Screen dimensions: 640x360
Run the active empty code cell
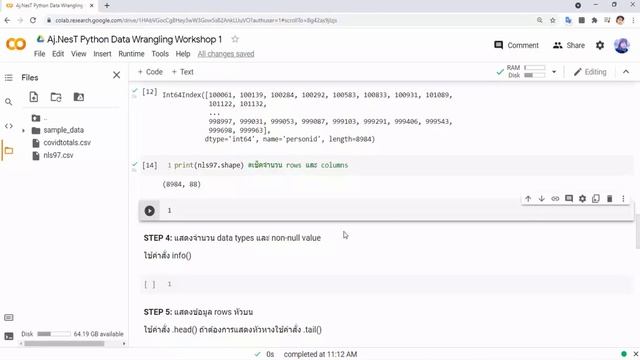click(149, 211)
